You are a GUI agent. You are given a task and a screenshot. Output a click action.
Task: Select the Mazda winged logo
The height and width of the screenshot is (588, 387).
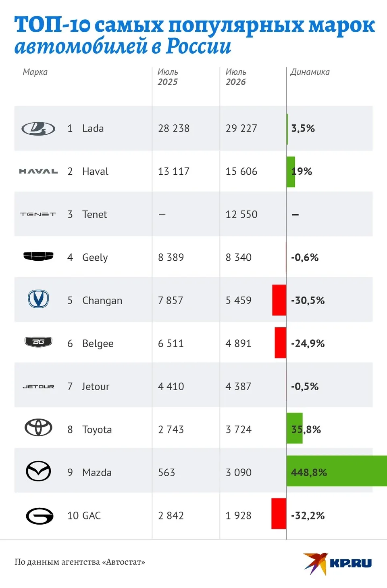(38, 471)
